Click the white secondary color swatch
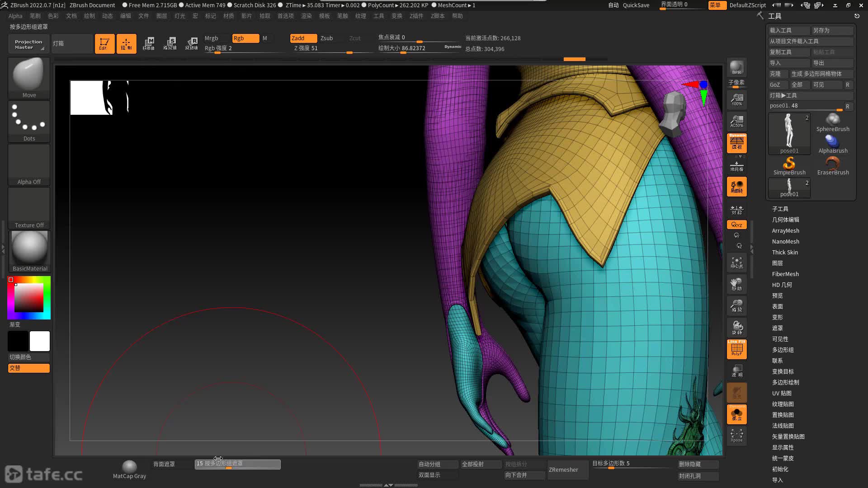The height and width of the screenshot is (488, 868). 40,341
